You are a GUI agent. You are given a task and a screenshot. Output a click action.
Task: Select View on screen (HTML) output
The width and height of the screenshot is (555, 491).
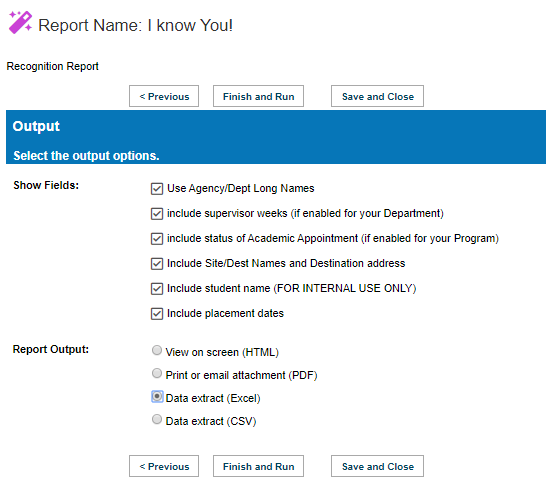[x=157, y=350]
